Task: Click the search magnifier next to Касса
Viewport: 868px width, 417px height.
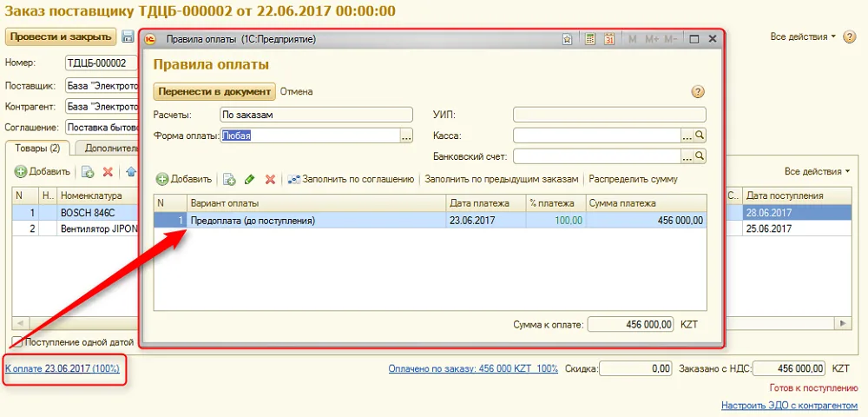Action: [700, 136]
